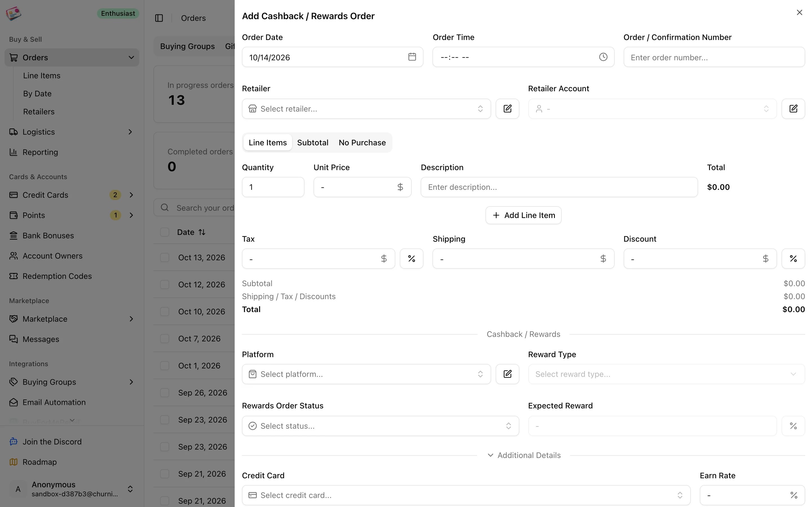Toggle the select-all checkbox beside Date

click(164, 232)
